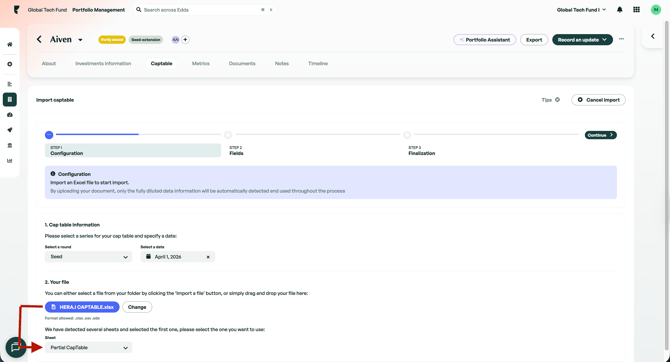Add a member with the plus icon
The height and width of the screenshot is (362, 670).
185,40
